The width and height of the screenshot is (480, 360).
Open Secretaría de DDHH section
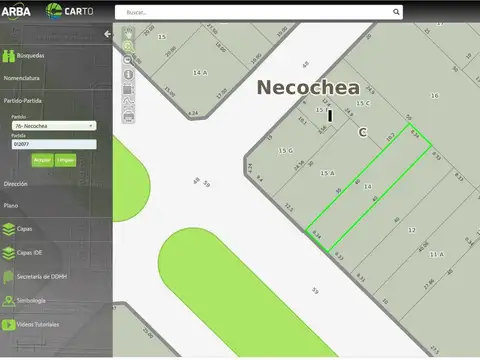pyautogui.click(x=42, y=277)
